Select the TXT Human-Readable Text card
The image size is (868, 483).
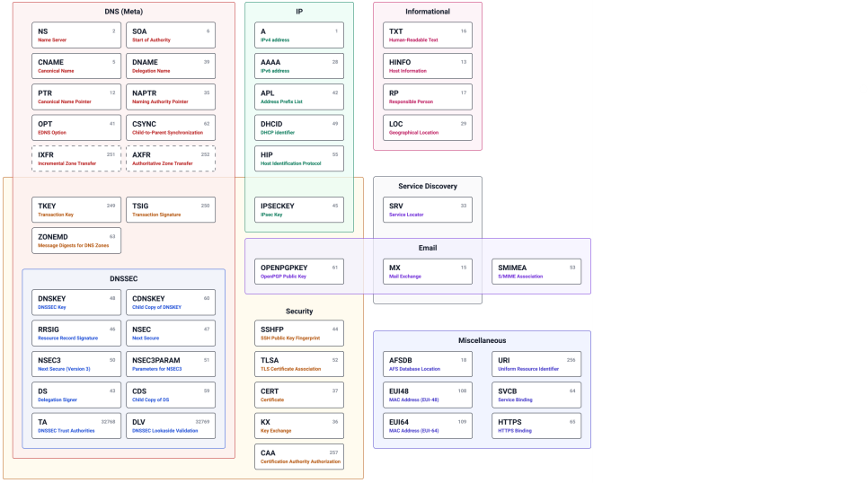(427, 35)
